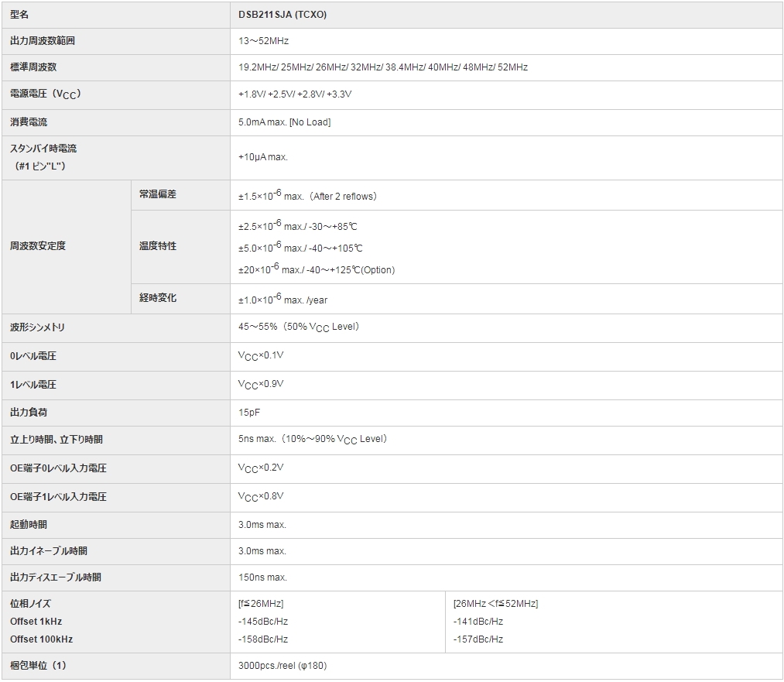Click the -141dBc/Hz phase noise value
The width and height of the screenshot is (784, 682).
478,622
